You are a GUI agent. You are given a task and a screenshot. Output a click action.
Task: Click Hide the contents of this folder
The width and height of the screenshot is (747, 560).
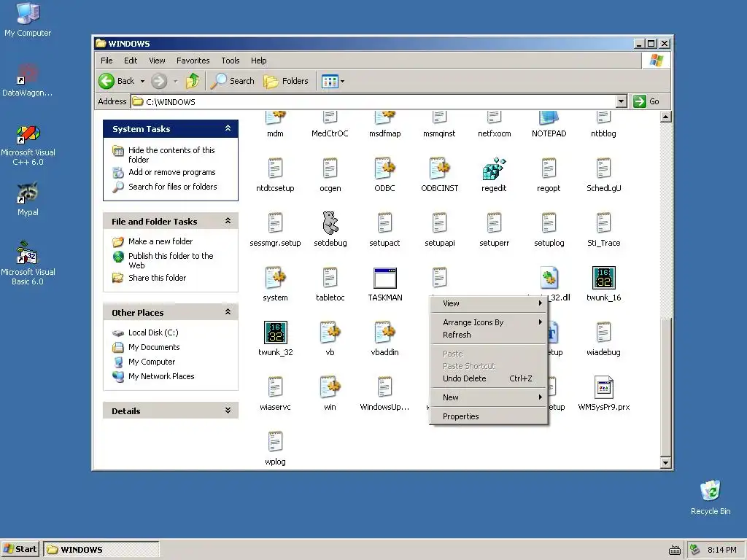171,155
